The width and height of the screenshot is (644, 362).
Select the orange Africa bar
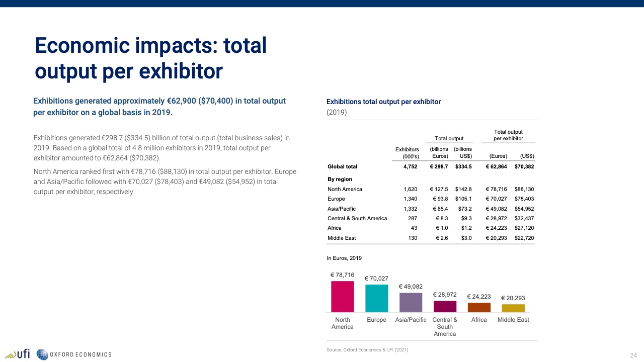[x=479, y=307]
